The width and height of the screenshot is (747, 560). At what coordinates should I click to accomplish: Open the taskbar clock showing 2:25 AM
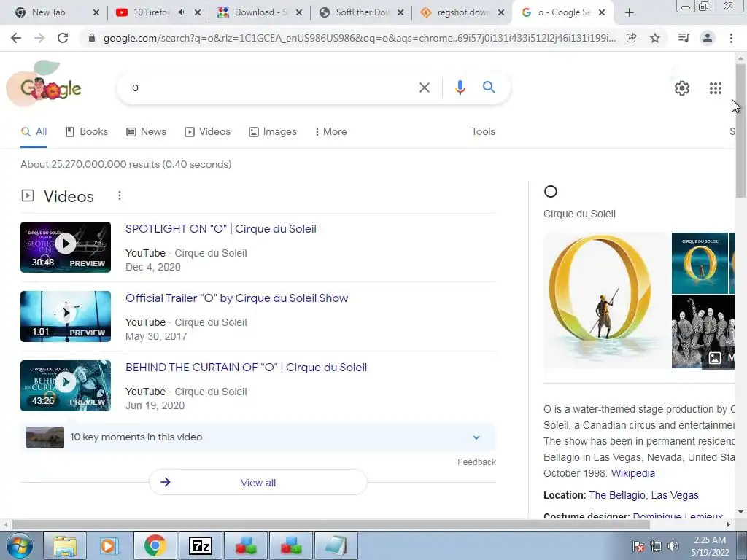pos(710,546)
